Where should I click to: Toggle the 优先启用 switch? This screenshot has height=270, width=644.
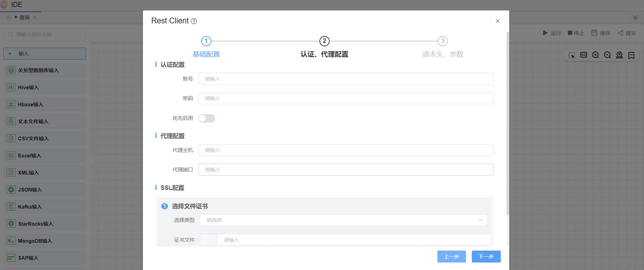pyautogui.click(x=206, y=118)
